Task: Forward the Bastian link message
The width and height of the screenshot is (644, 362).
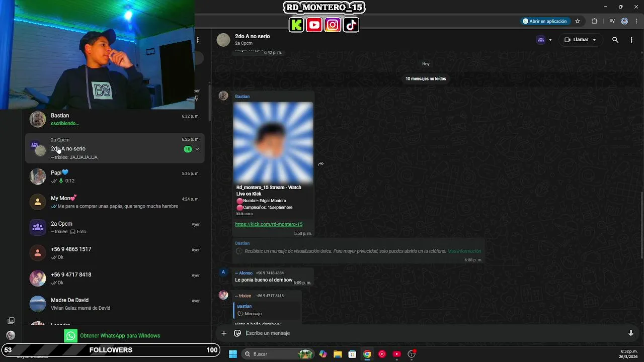Action: click(320, 164)
